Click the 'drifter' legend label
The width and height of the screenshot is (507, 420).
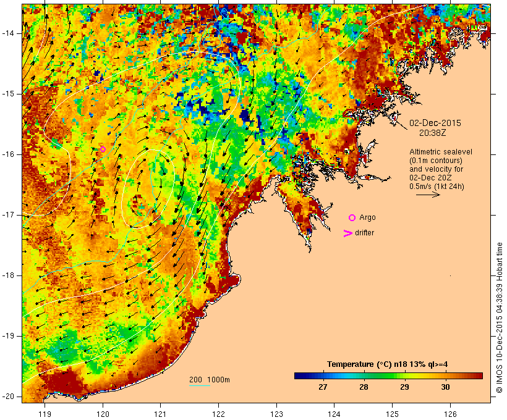(x=364, y=233)
